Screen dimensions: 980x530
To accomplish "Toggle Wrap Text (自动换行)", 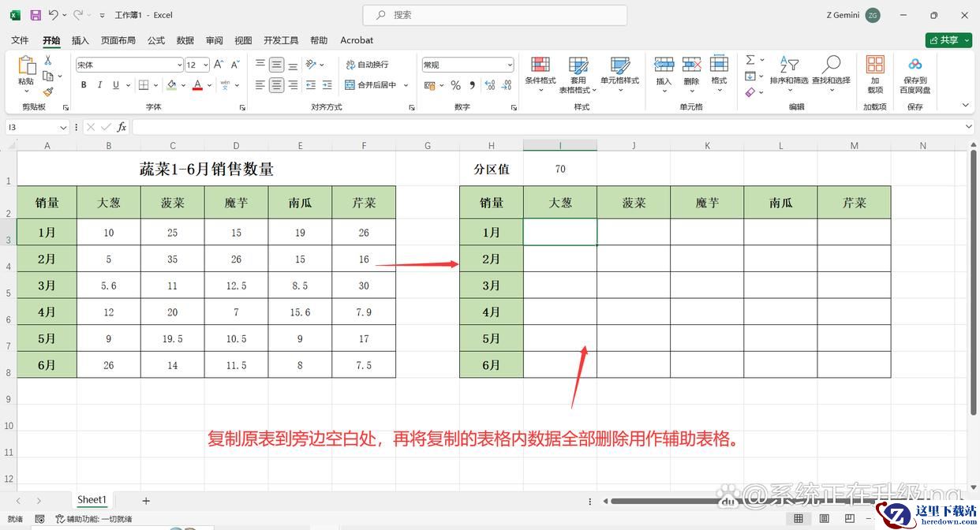I will (367, 65).
